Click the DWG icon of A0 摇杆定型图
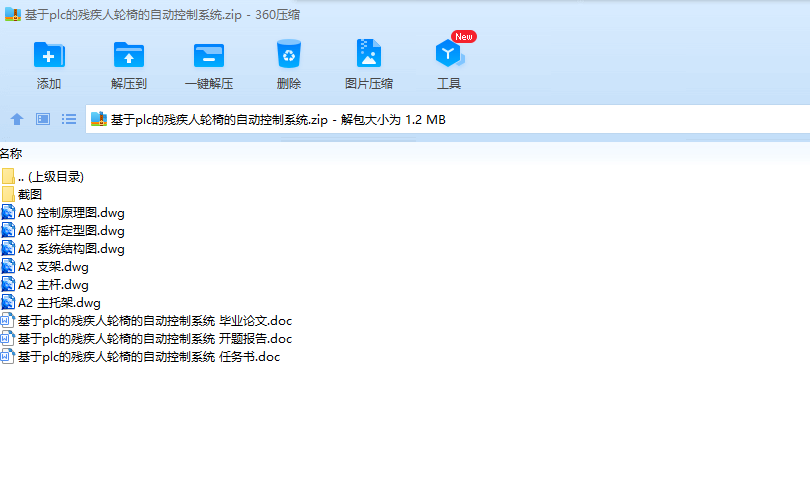This screenshot has height=493, width=810. (8, 230)
